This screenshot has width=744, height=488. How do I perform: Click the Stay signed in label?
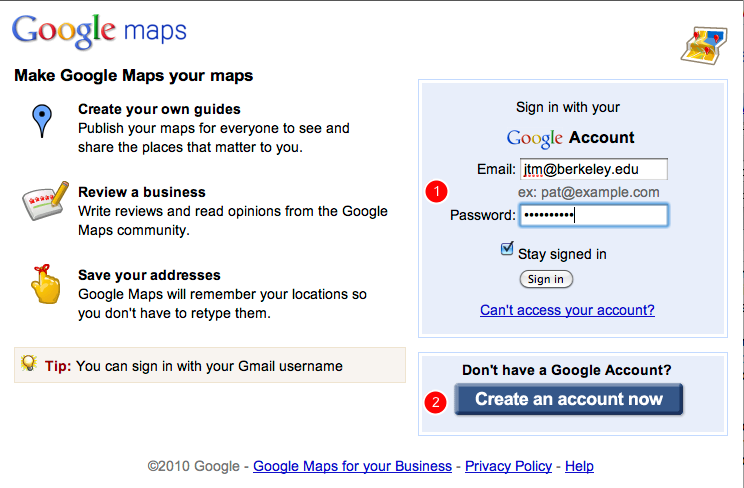(x=562, y=254)
